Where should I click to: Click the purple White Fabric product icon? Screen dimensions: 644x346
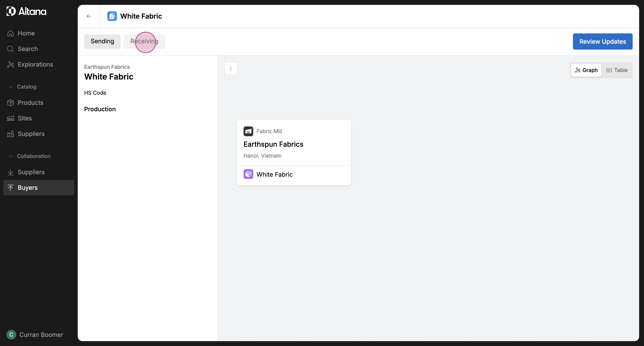(x=248, y=174)
